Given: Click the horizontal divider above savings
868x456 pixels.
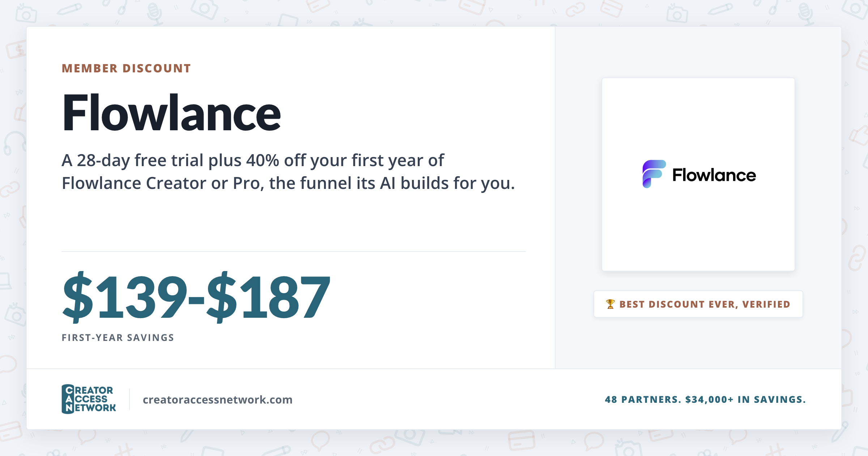Looking at the screenshot, I should pyautogui.click(x=294, y=252).
